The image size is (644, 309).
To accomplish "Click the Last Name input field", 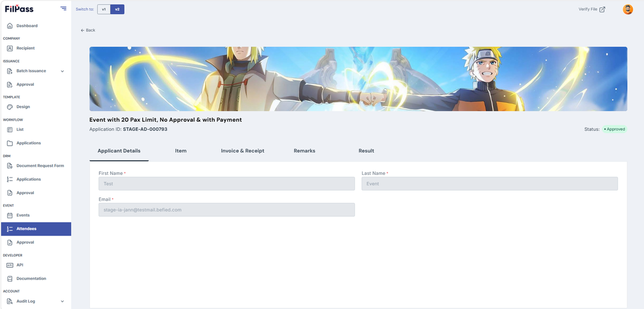I will tap(489, 183).
